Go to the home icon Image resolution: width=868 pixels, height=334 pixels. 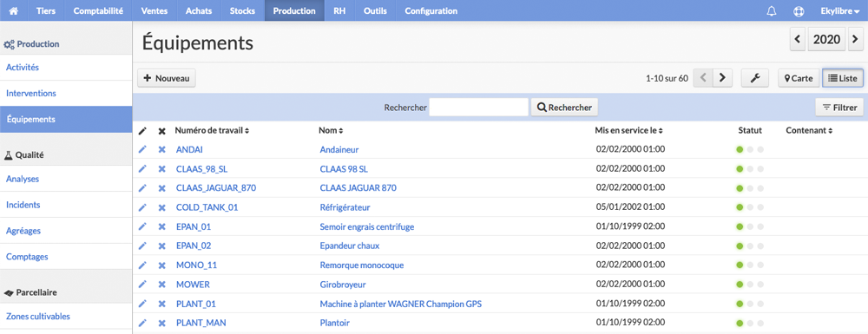pyautogui.click(x=14, y=11)
